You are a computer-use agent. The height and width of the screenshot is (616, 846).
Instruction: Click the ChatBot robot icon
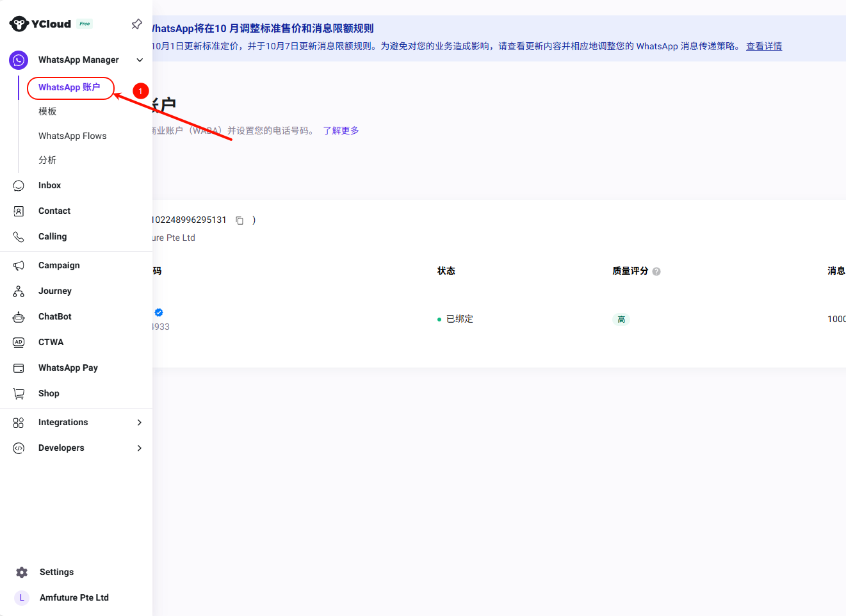(19, 317)
